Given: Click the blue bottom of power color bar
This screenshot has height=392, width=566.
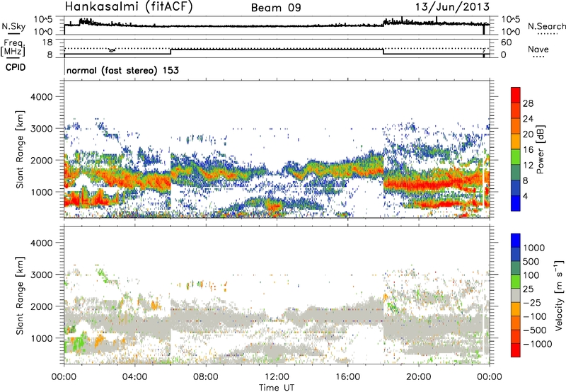Looking at the screenshot, I should pyautogui.click(x=516, y=203).
